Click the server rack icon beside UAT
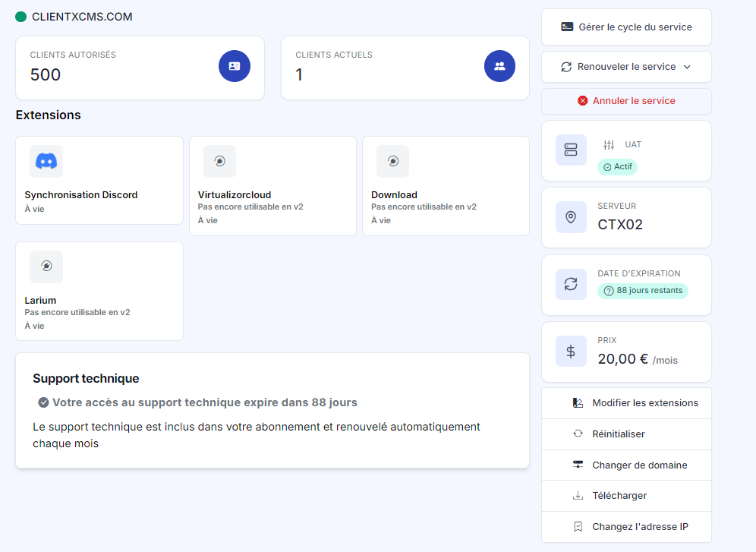The height and width of the screenshot is (552, 756). point(571,150)
